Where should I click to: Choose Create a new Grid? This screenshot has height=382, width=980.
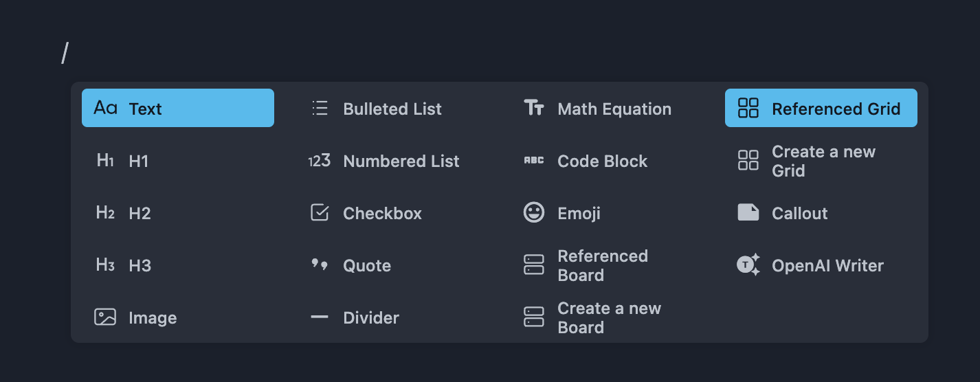click(x=823, y=161)
